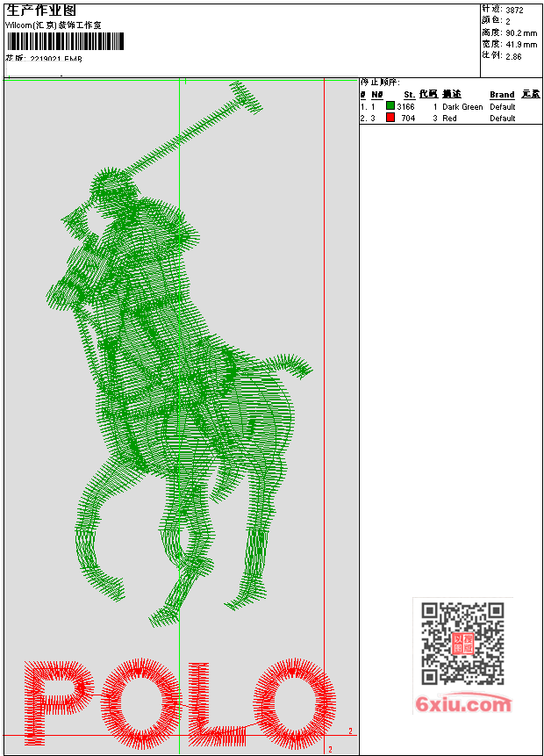This screenshot has height=756, width=544.
Task: Click stitch count 704 in the list
Action: pyautogui.click(x=408, y=119)
